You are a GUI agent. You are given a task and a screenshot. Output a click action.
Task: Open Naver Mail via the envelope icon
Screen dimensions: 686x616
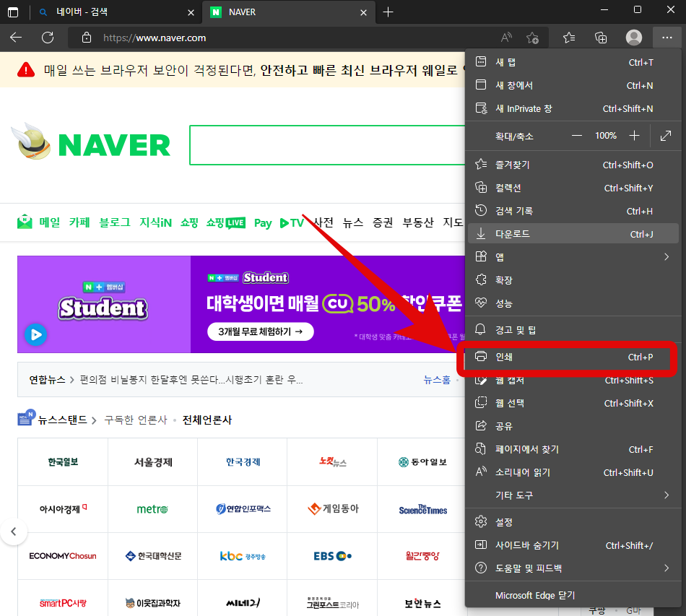pos(25,222)
